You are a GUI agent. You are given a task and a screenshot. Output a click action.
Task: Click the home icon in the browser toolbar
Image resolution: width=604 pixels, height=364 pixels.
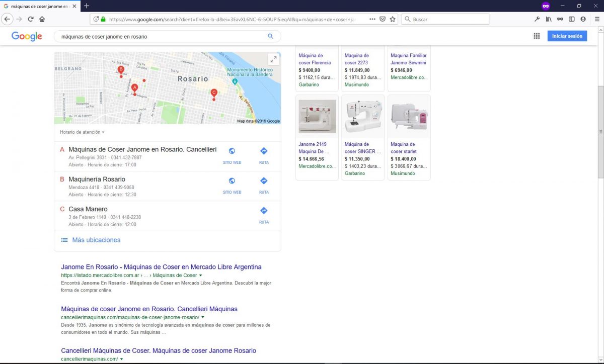point(42,19)
